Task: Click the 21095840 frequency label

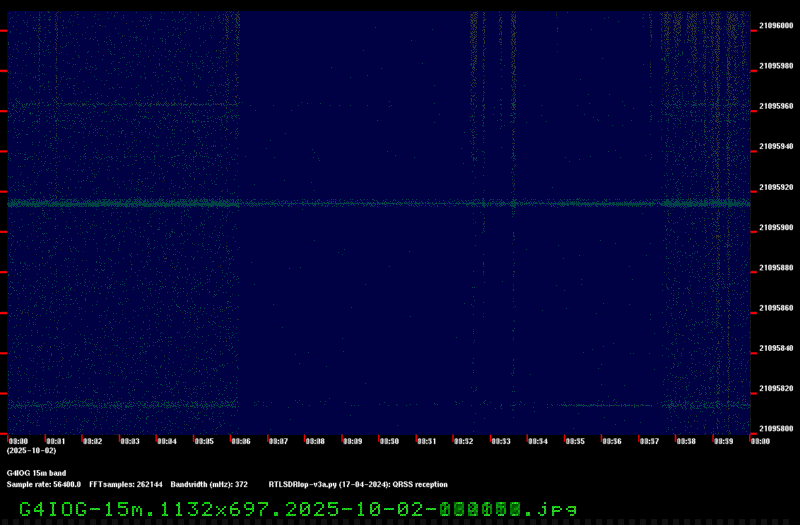Action: [776, 348]
